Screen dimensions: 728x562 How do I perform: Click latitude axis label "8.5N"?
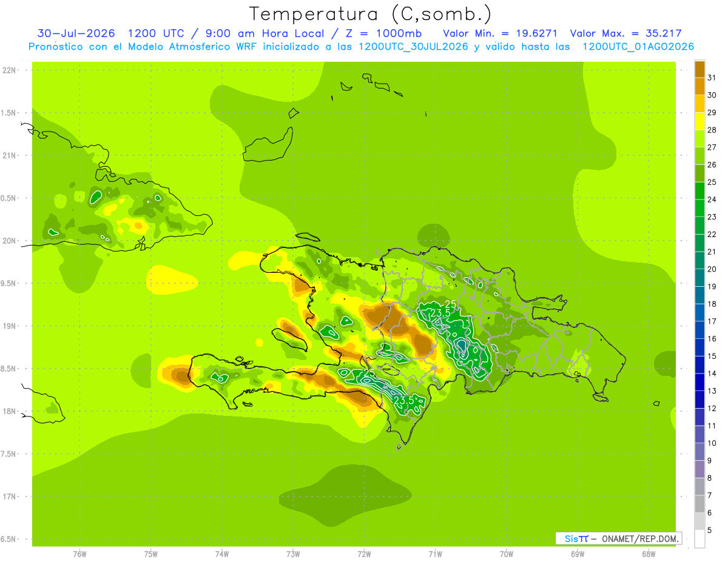coord(9,369)
